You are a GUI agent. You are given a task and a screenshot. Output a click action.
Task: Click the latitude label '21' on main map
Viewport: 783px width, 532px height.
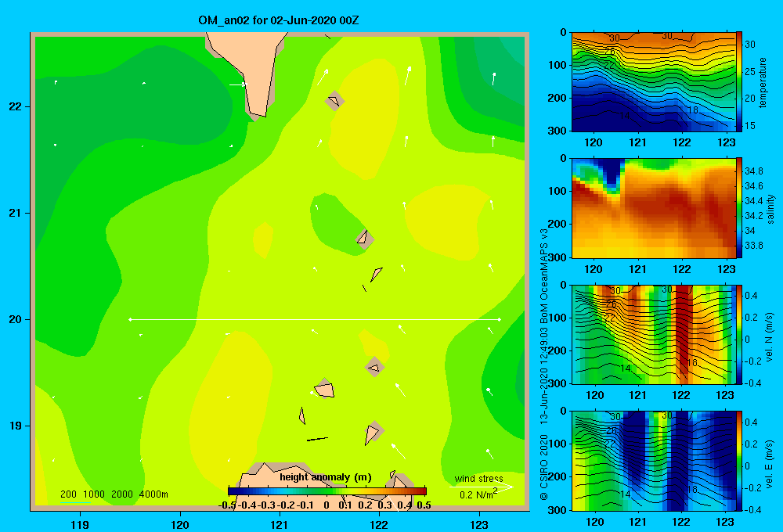(16, 213)
